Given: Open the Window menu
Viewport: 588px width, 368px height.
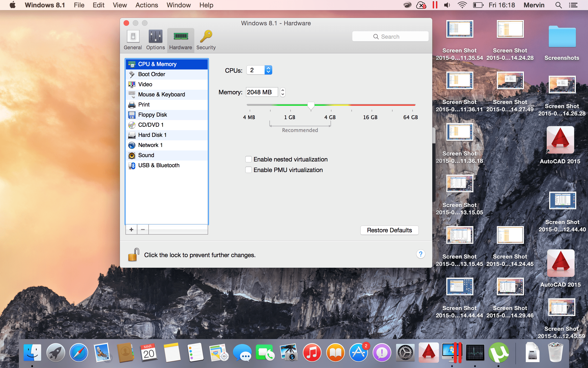Looking at the screenshot, I should [x=179, y=5].
